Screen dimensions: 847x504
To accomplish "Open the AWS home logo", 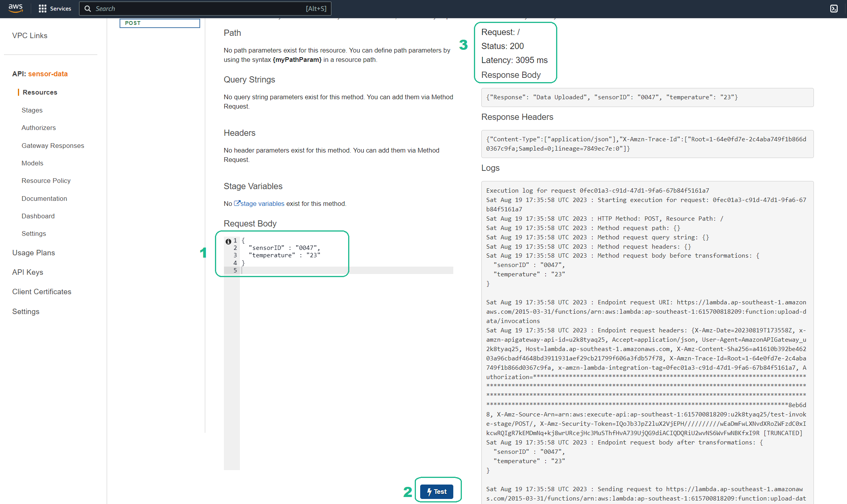I will pyautogui.click(x=16, y=8).
